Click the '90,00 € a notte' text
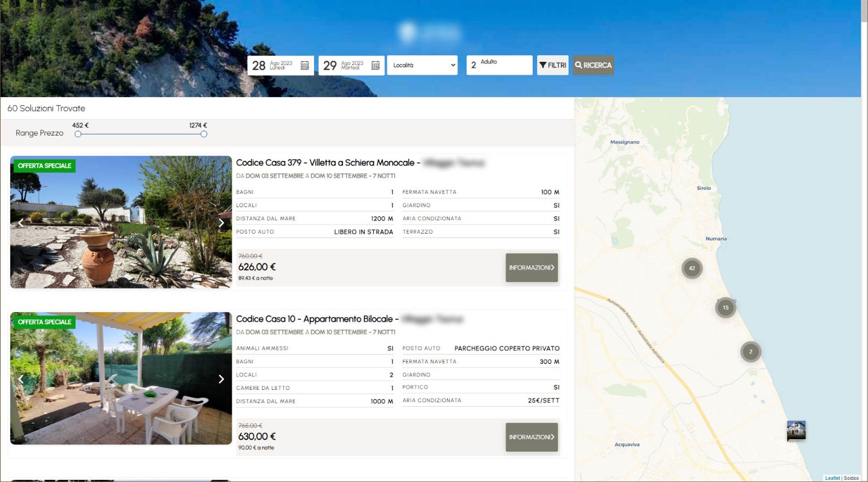This screenshot has width=868, height=482. coord(256,448)
